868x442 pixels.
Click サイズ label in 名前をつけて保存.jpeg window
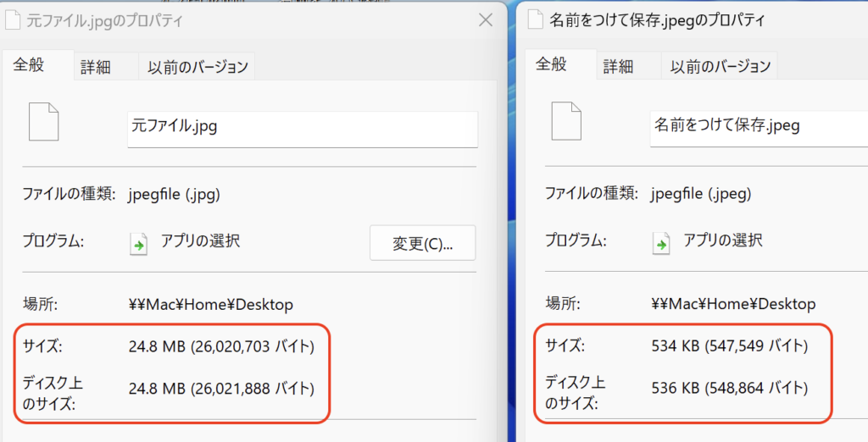coord(565,346)
